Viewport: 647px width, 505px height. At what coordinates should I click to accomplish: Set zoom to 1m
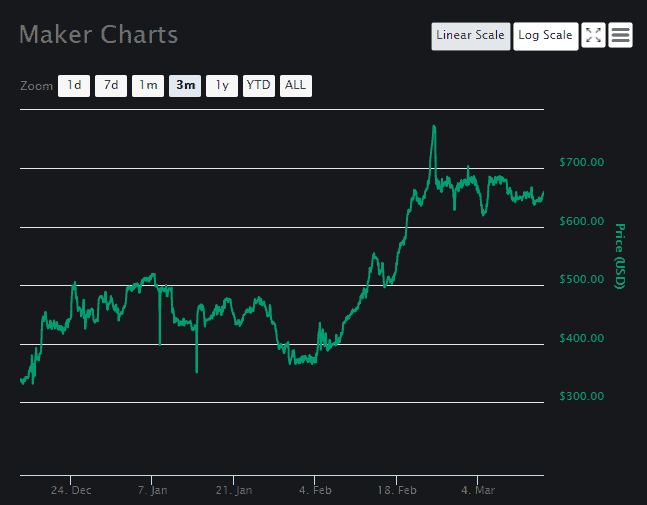[x=148, y=86]
